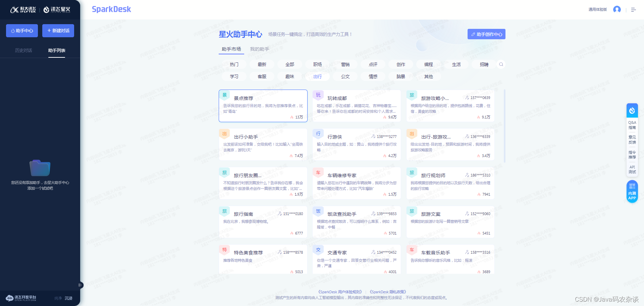This screenshot has height=306, width=644.
Task: Select the 创作 category filter
Action: pos(401,64)
